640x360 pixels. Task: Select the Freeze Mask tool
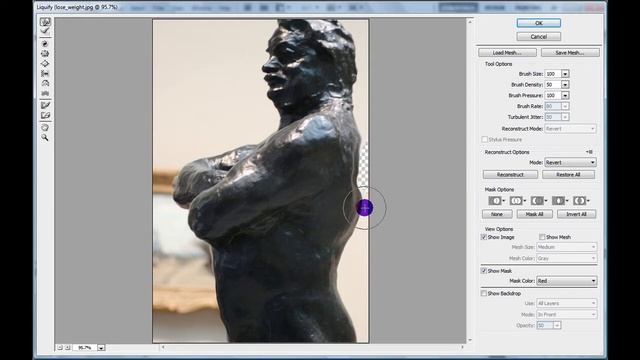point(45,105)
